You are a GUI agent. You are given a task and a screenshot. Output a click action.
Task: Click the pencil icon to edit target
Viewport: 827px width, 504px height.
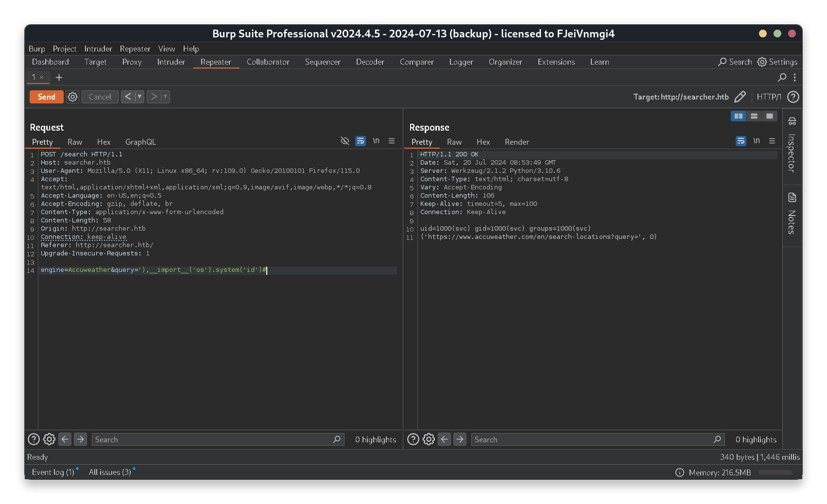click(x=740, y=97)
